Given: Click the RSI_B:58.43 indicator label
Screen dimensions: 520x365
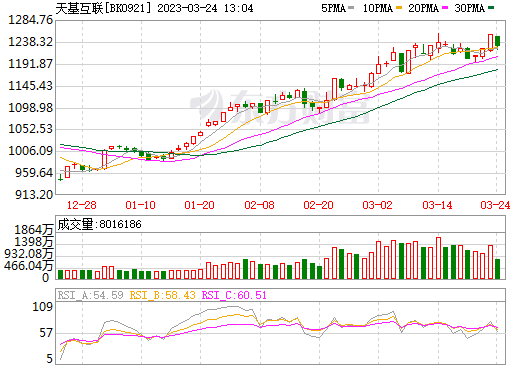Looking at the screenshot, I should (162, 295).
